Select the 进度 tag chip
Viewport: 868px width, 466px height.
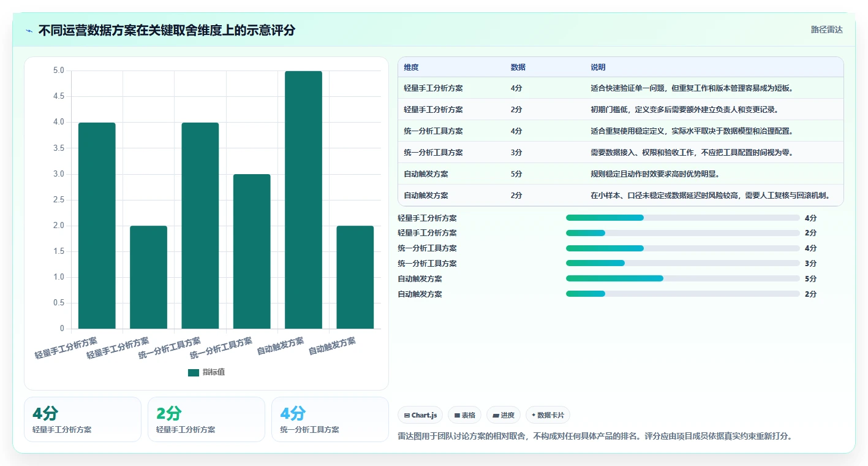[504, 415]
